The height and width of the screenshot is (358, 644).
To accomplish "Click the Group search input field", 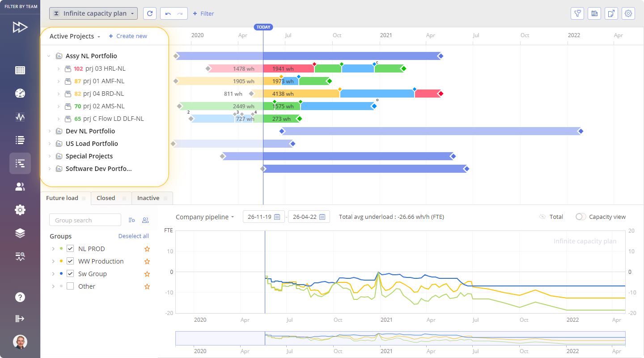I will point(85,220).
